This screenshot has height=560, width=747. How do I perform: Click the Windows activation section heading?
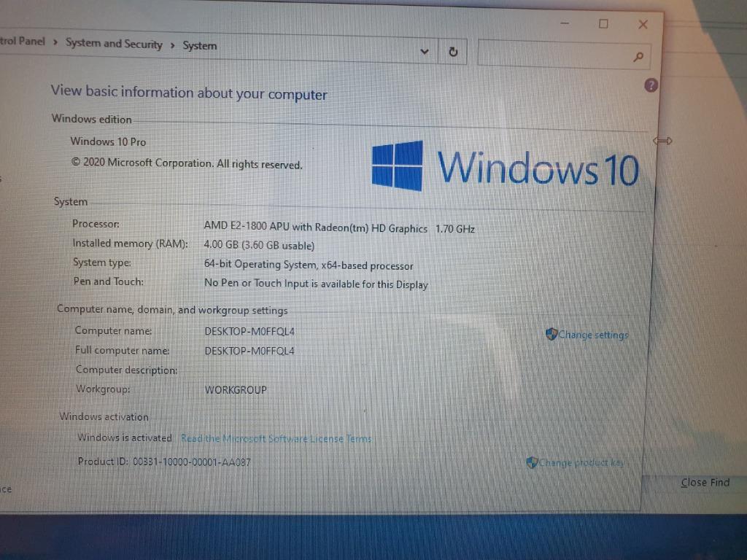104,416
